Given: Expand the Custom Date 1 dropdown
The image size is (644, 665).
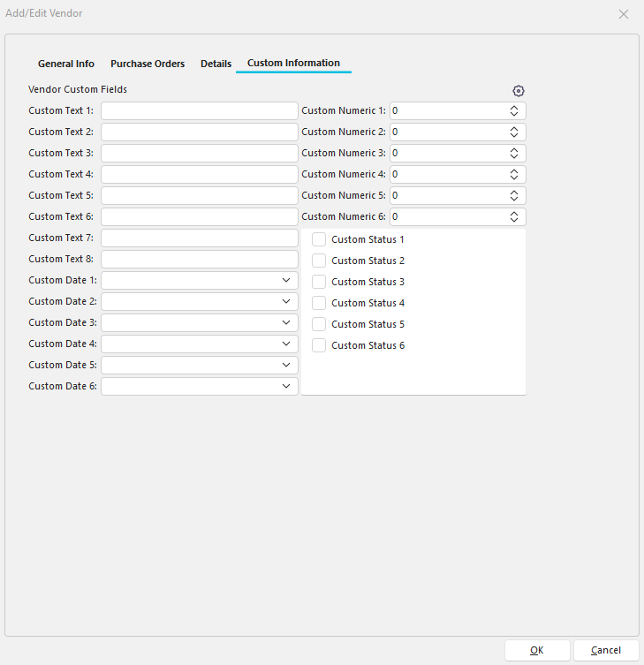Looking at the screenshot, I should coord(286,280).
